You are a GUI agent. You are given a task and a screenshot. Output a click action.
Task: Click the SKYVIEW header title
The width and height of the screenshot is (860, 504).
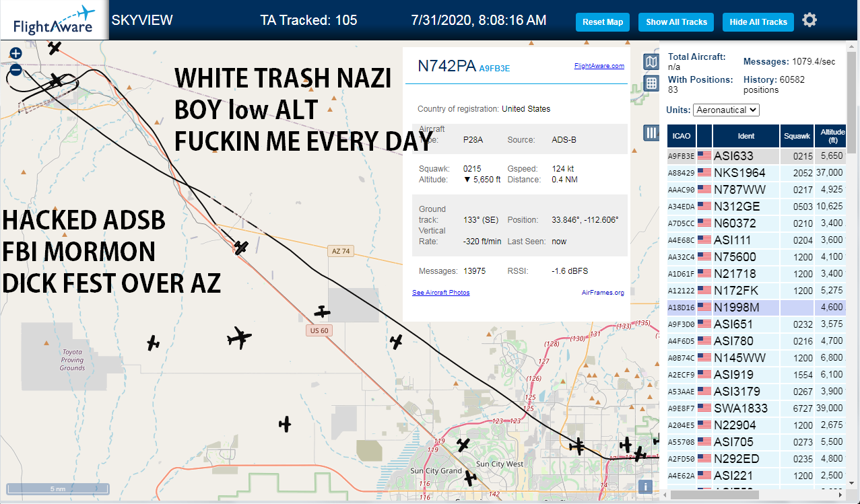(x=142, y=20)
